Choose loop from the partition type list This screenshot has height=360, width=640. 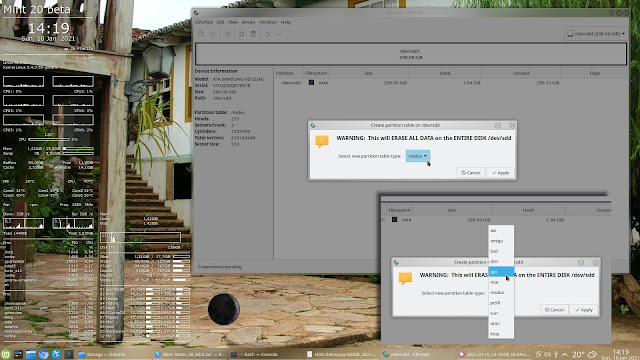tap(501, 333)
